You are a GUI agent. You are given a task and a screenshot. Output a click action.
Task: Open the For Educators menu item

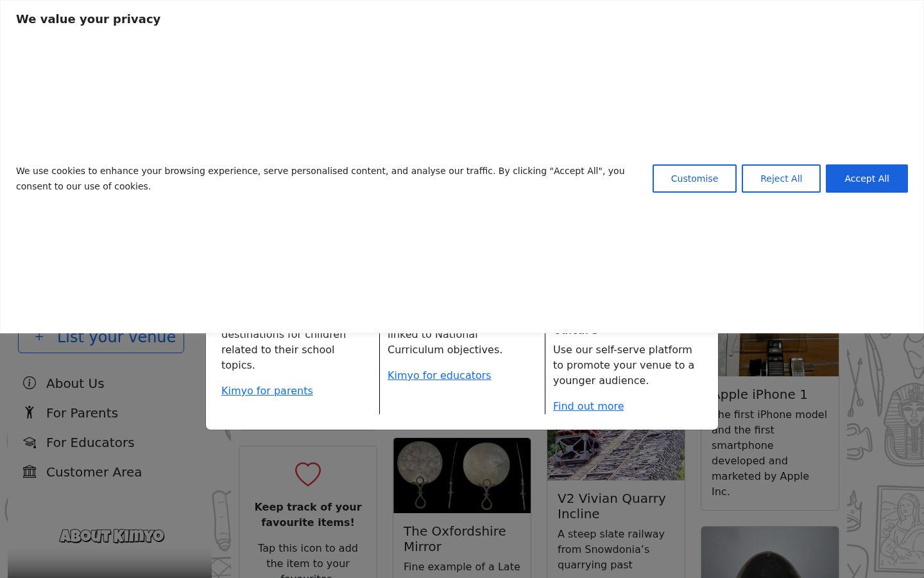coord(90,442)
